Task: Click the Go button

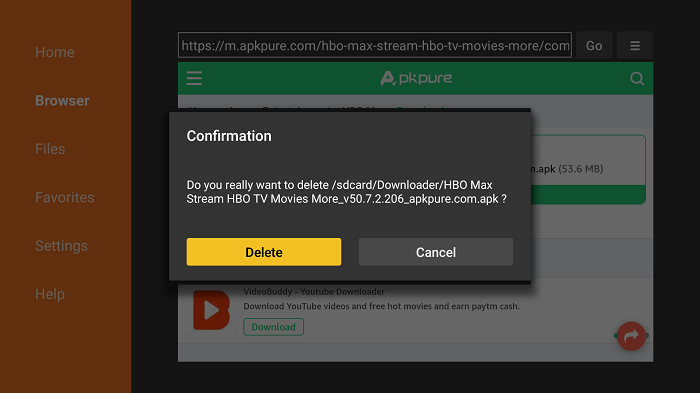Action: point(594,46)
